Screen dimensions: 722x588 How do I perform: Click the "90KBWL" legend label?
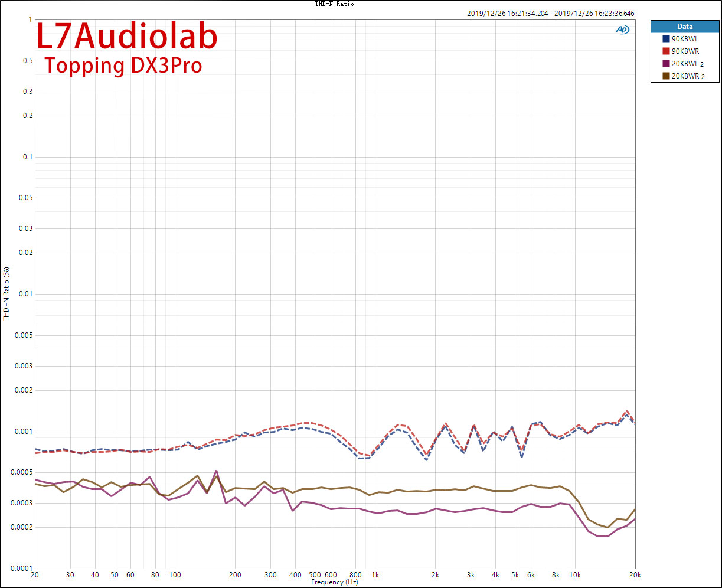tap(685, 39)
